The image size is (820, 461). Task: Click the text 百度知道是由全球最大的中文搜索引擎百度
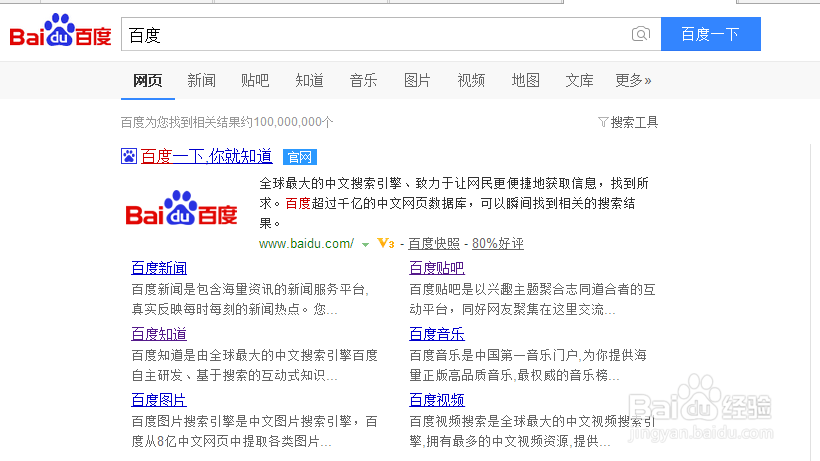click(255, 355)
